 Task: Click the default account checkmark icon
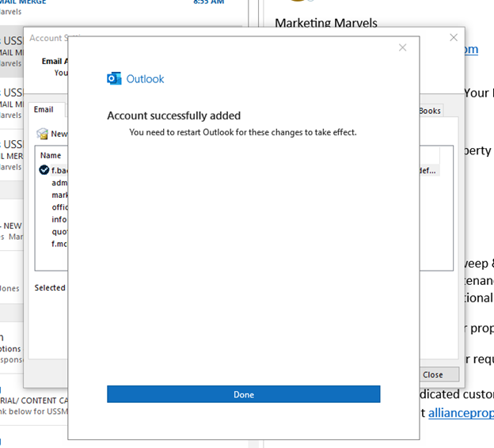pyautogui.click(x=44, y=169)
